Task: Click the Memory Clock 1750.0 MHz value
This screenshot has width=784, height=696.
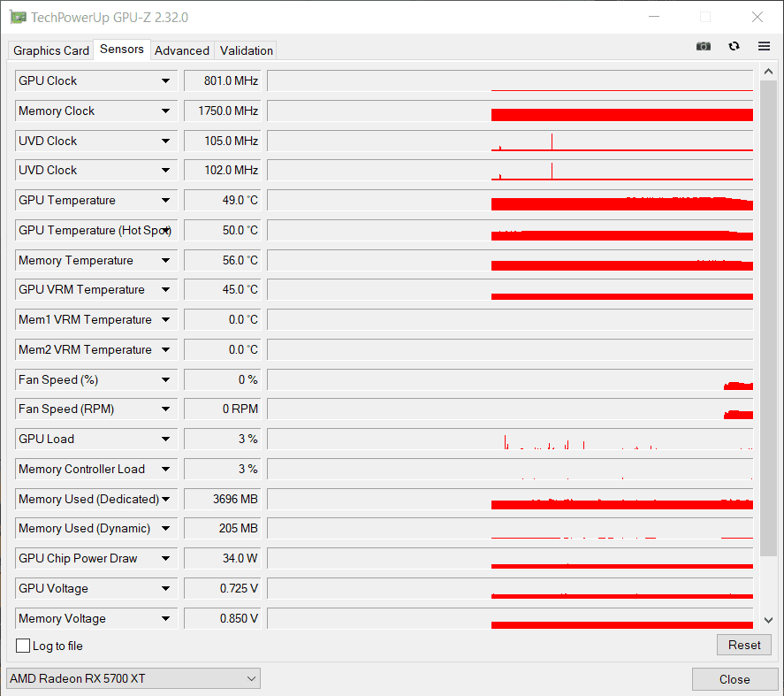Action: pos(223,111)
